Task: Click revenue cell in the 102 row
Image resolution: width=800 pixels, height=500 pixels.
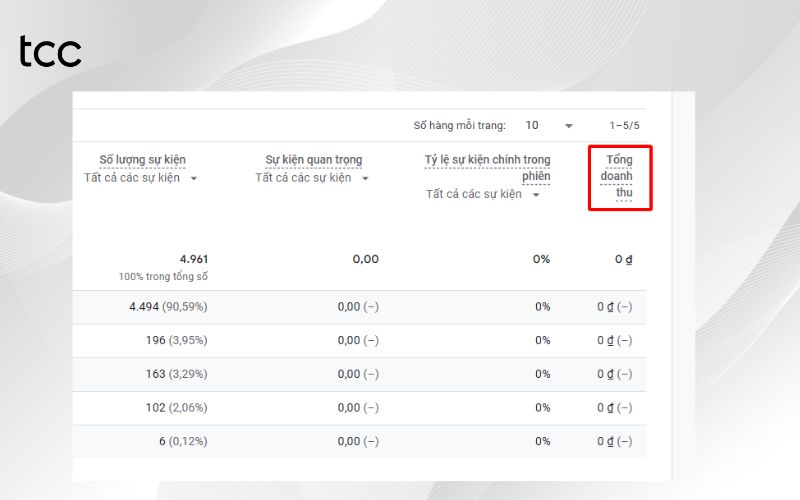Action: click(615, 408)
